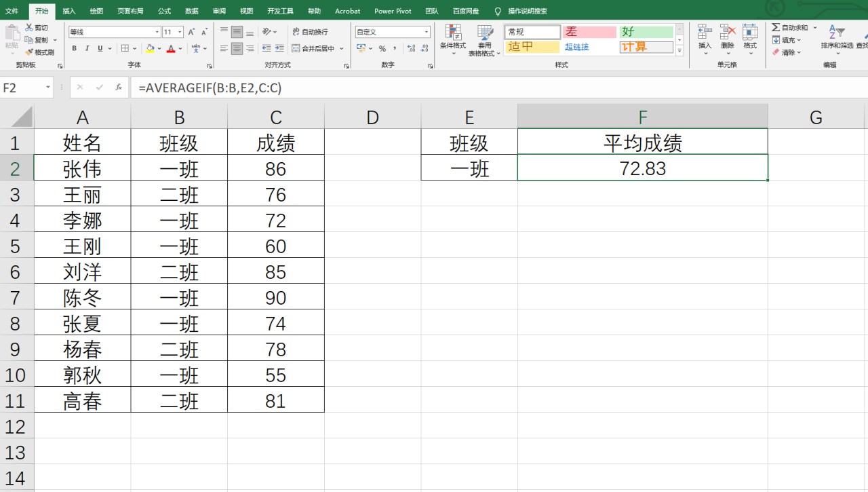
Task: Apply the Normal (常规) cell style
Action: 532,32
